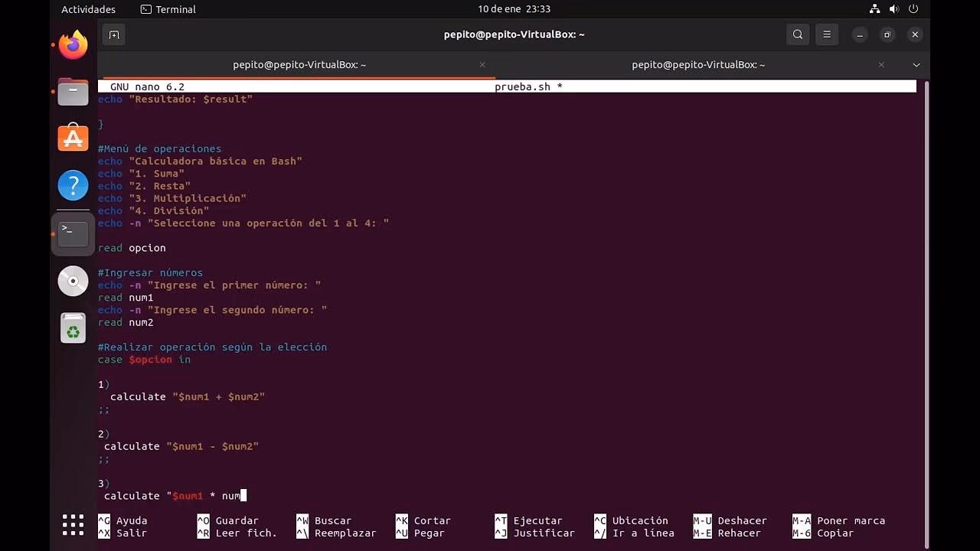Click Buscar in the nano shortcut bar
This screenshot has width=980, height=551.
click(x=334, y=520)
